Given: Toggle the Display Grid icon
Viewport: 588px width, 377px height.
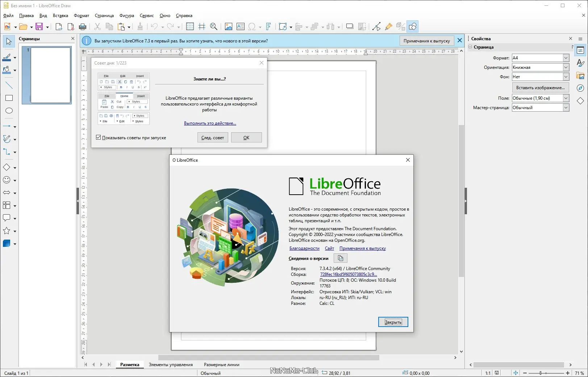Looking at the screenshot, I should tap(190, 26).
